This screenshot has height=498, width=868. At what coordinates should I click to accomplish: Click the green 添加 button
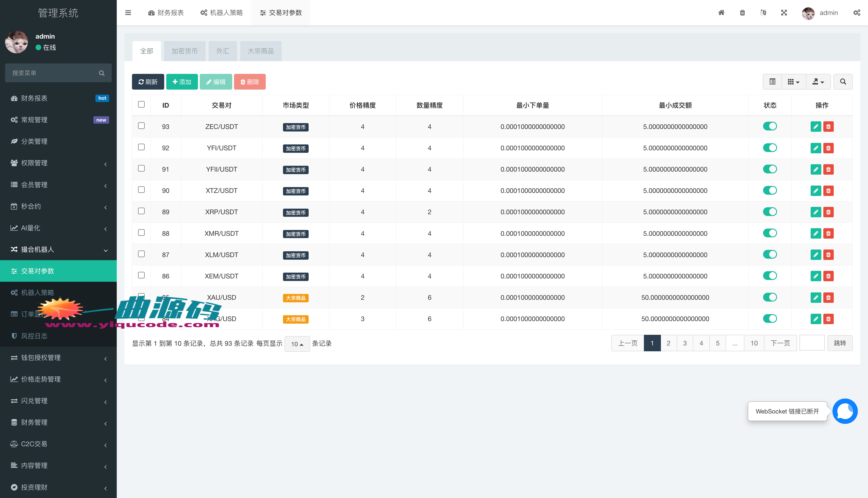pyautogui.click(x=182, y=82)
